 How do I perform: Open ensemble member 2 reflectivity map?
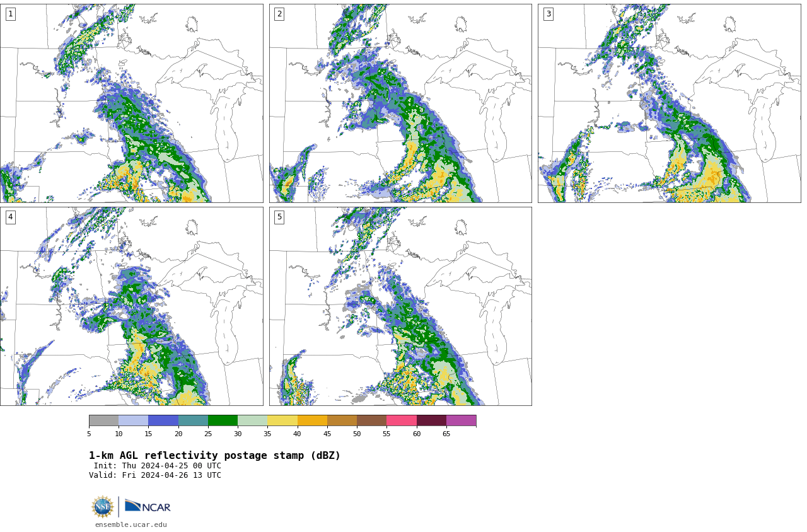400,103
